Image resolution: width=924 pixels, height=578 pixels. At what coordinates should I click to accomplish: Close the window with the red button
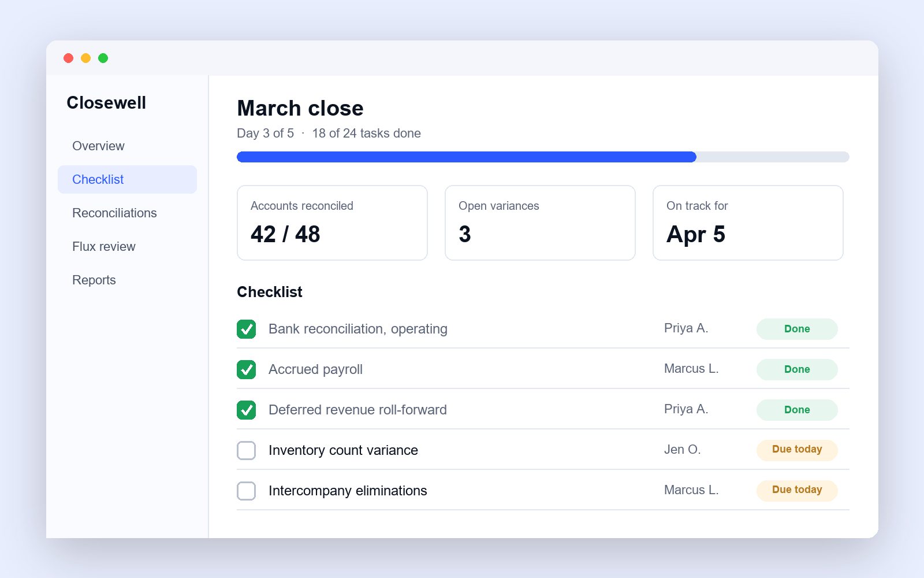[69, 58]
